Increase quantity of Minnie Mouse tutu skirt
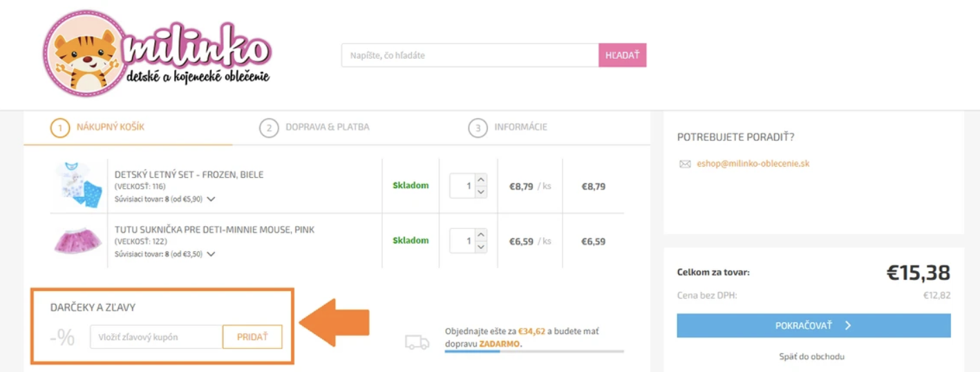This screenshot has width=980, height=372. pyautogui.click(x=482, y=235)
